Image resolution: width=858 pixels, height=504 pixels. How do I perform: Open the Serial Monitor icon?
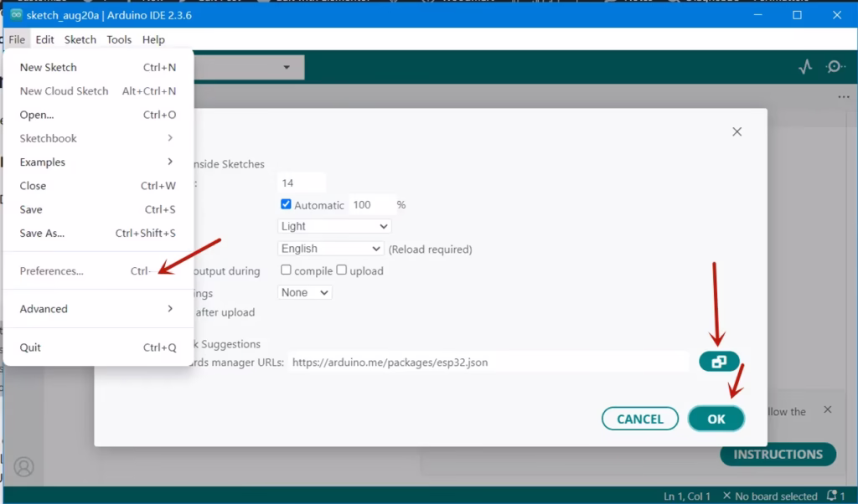click(x=835, y=67)
